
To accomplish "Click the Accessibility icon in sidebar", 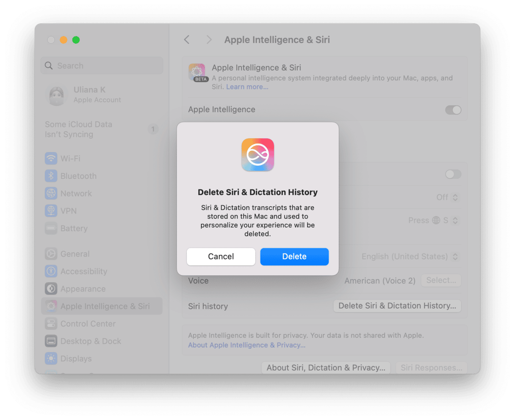I will coord(51,271).
